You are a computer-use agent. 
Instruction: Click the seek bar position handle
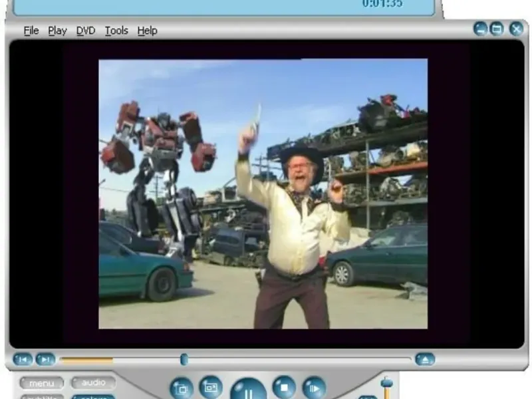click(x=184, y=359)
